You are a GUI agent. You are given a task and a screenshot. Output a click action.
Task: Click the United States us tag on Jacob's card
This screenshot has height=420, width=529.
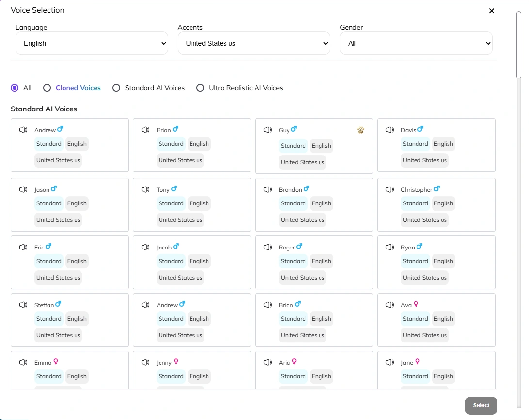click(x=180, y=278)
